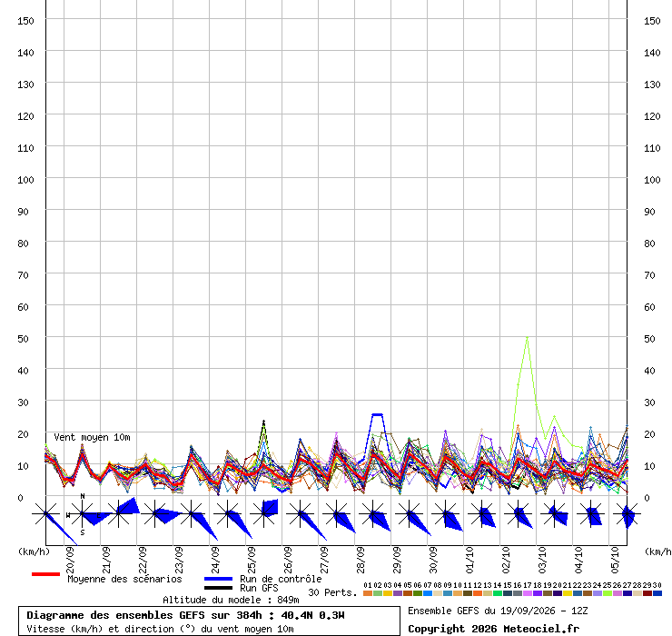The width and height of the screenshot is (672, 636).
Task: Click the wind rose above date 28/09
Action: click(373, 513)
